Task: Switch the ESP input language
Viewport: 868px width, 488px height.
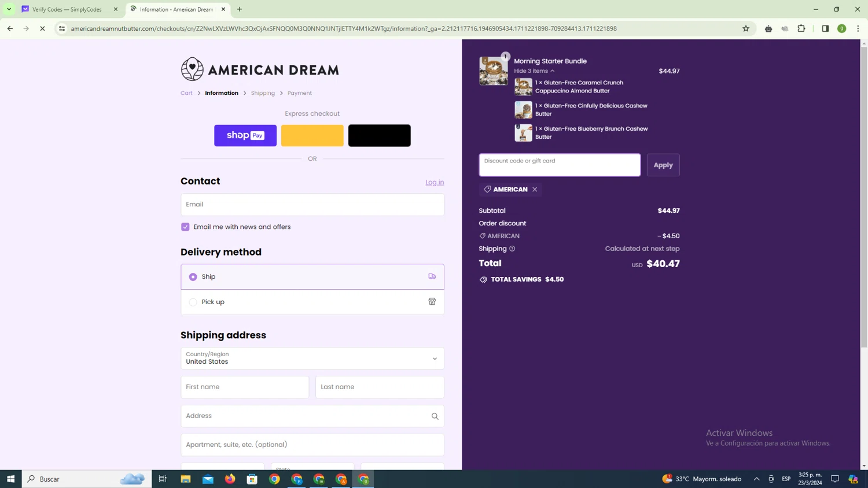Action: tap(786, 479)
